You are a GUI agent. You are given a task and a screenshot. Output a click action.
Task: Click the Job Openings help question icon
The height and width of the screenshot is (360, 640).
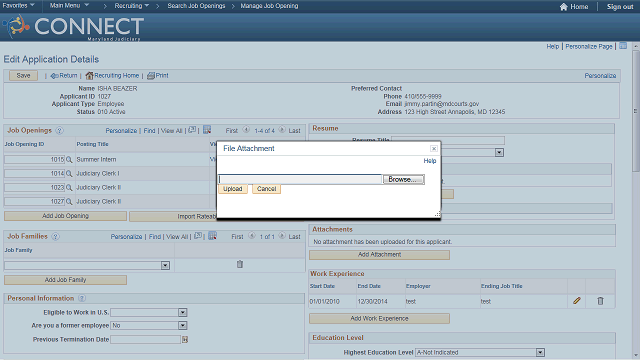click(59, 131)
